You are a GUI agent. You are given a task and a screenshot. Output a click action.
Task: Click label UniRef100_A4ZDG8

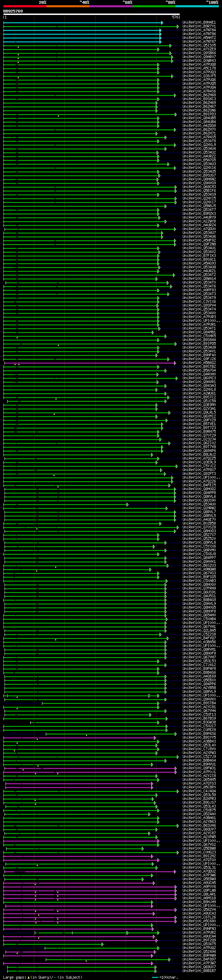pyautogui.click(x=199, y=125)
